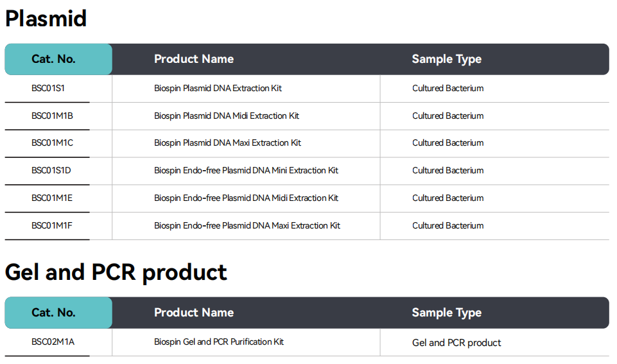Click catalog number BSC01M1C
617x364 pixels.
coord(52,143)
